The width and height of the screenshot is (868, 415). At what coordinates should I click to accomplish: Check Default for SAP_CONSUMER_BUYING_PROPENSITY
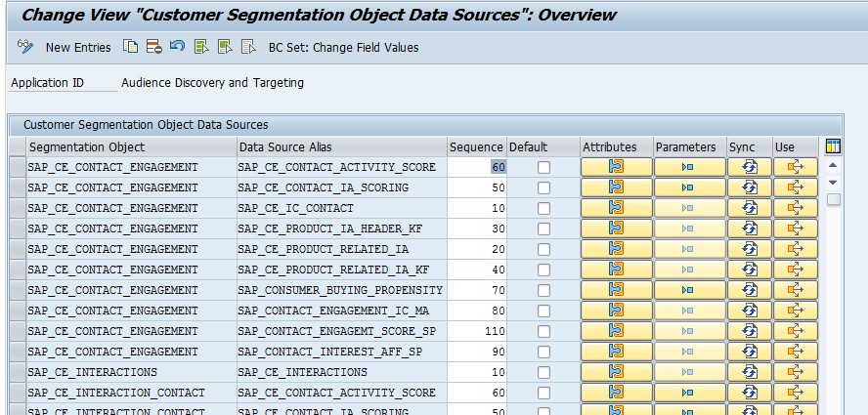(544, 291)
